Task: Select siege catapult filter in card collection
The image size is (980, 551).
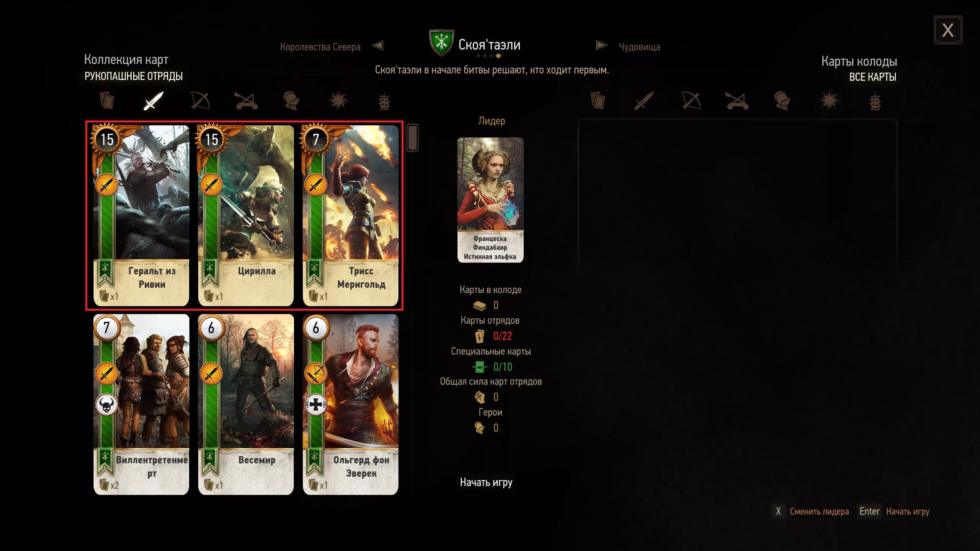Action: (246, 101)
